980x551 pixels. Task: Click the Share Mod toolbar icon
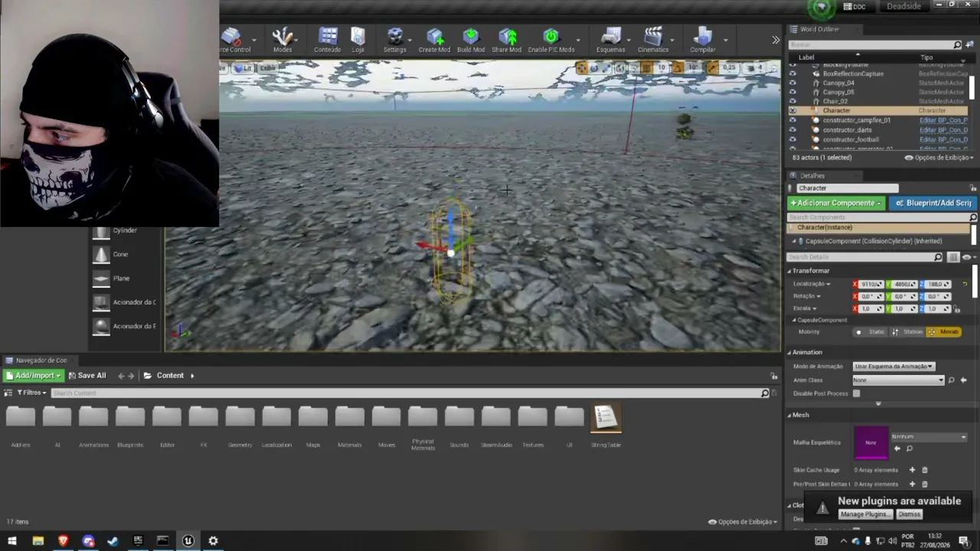507,40
